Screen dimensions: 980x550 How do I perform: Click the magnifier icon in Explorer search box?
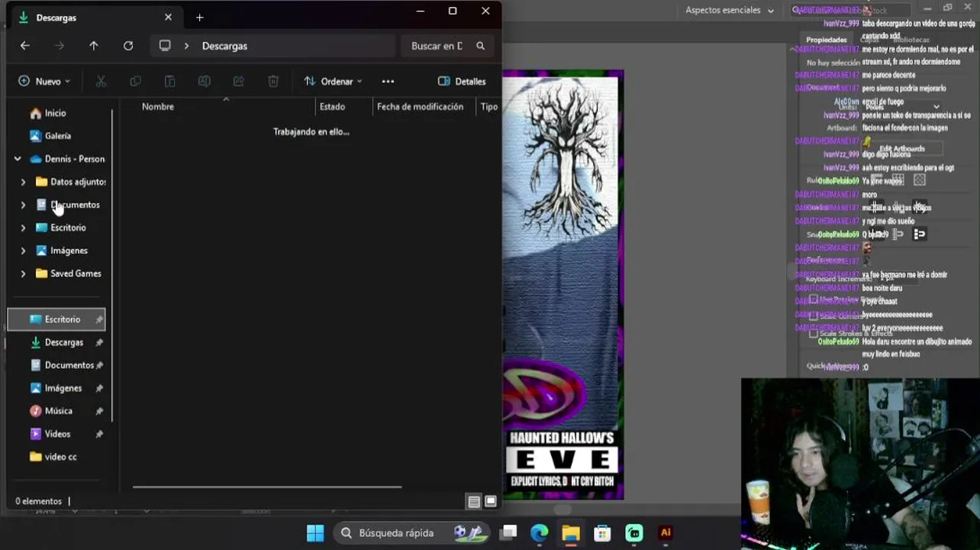pos(480,46)
